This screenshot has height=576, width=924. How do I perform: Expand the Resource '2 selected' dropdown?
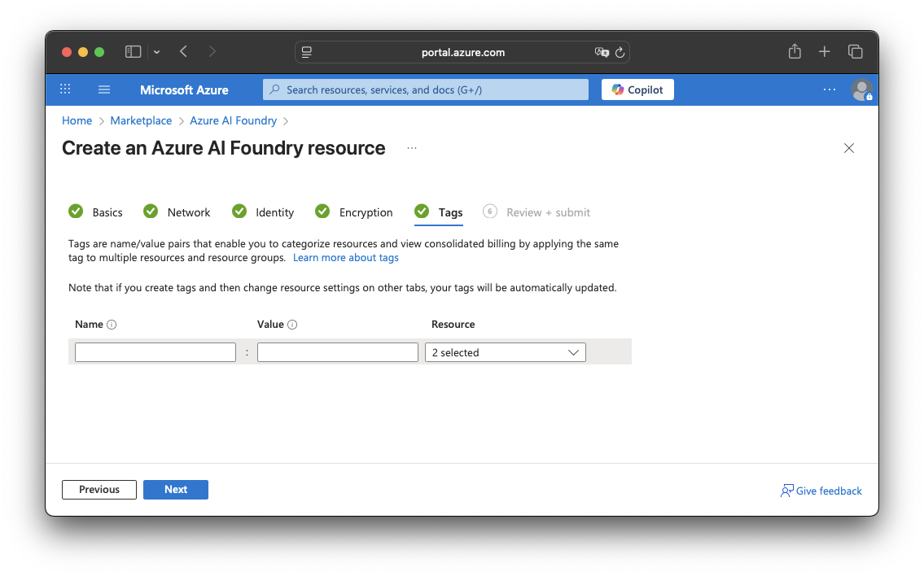coord(506,352)
